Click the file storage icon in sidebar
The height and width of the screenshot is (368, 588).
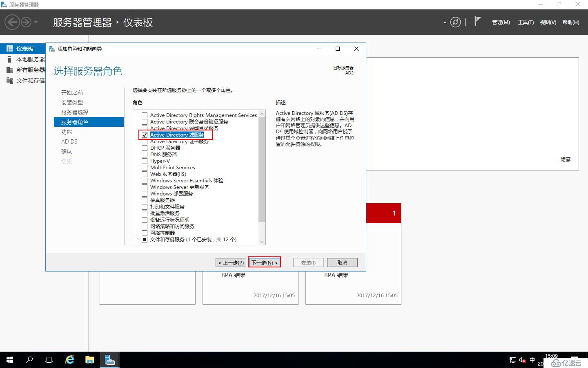[10, 81]
